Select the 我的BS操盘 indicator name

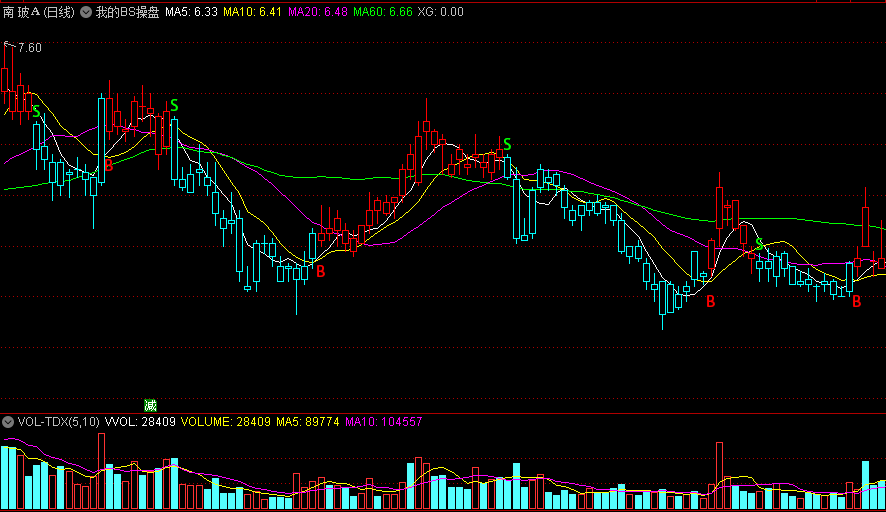click(x=128, y=12)
